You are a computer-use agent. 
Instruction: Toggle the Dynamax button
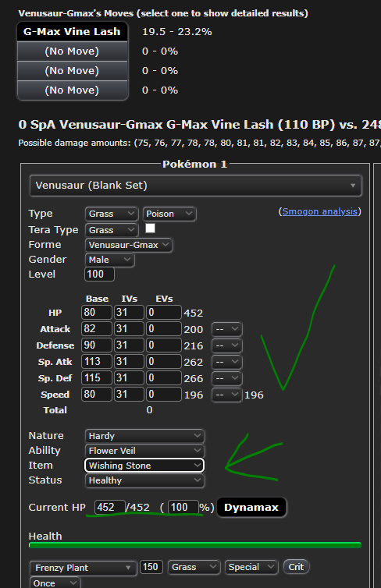[251, 508]
